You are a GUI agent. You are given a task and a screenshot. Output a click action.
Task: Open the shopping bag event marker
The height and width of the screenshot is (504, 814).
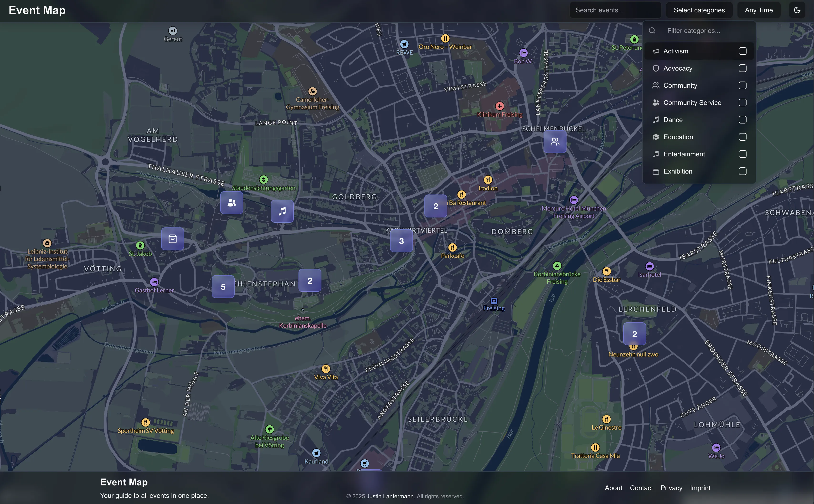point(172,239)
